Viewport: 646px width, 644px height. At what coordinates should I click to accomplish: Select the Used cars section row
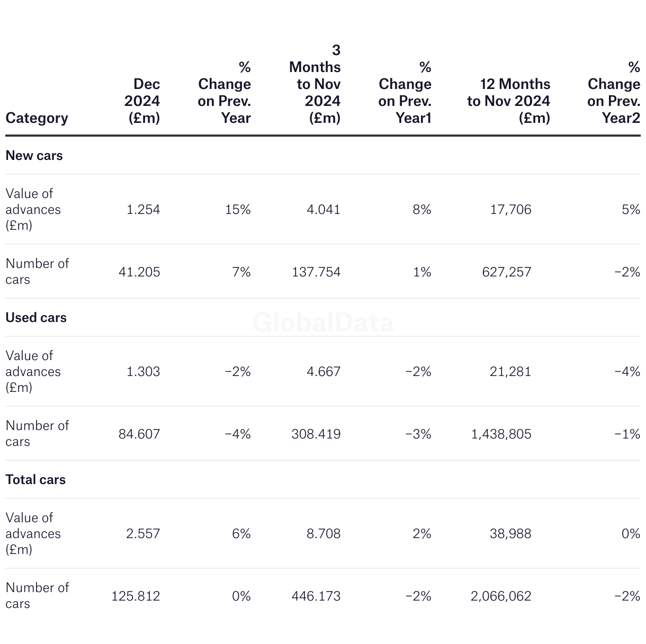pyautogui.click(x=36, y=318)
